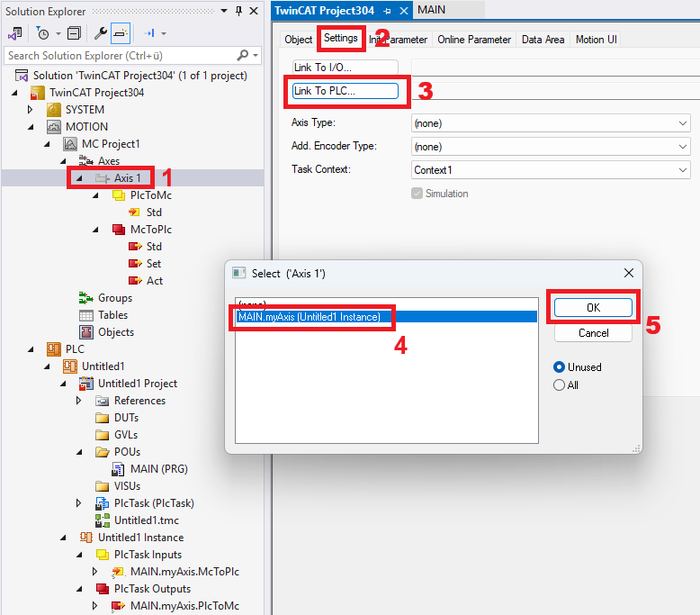The image size is (700, 615).
Task: Select the Untitled1 Project node
Action: pos(138,384)
